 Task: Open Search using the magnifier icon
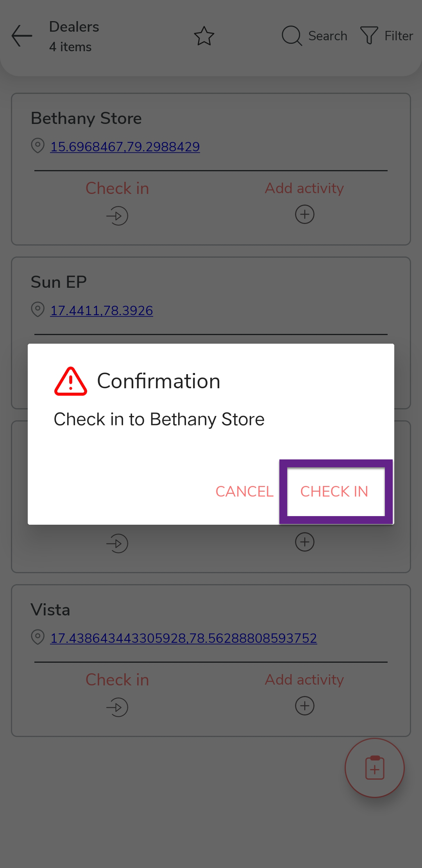pos(291,36)
